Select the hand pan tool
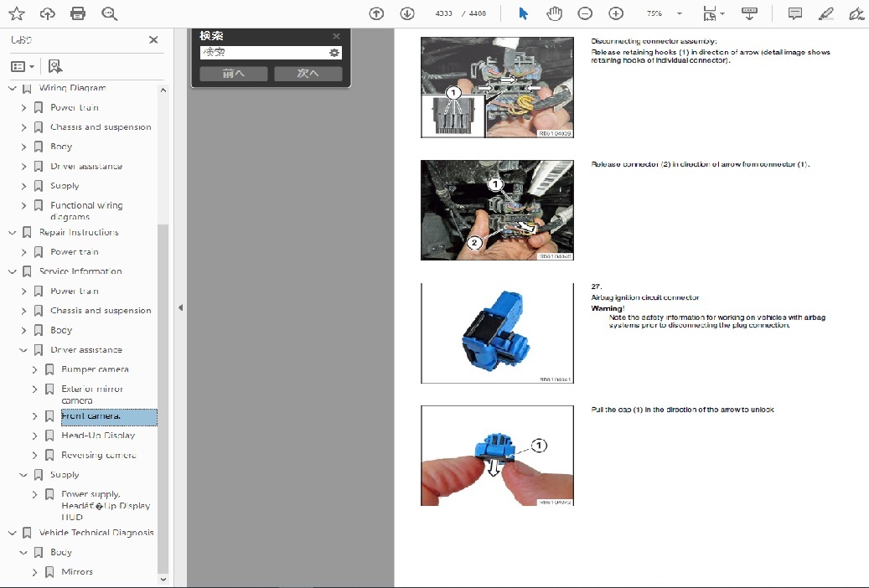This screenshot has width=869, height=588. coord(554,13)
